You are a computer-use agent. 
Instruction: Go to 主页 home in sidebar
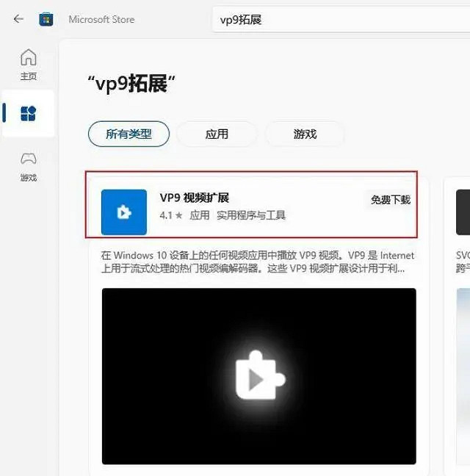tap(28, 64)
